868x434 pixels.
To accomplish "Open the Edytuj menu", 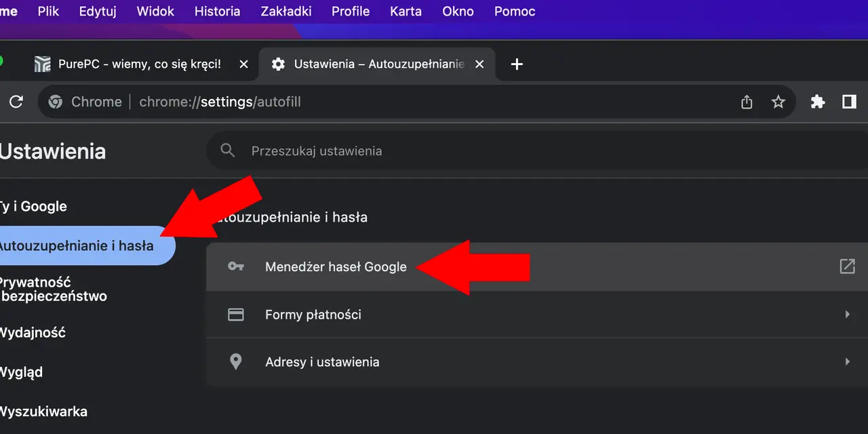I will pos(98,12).
